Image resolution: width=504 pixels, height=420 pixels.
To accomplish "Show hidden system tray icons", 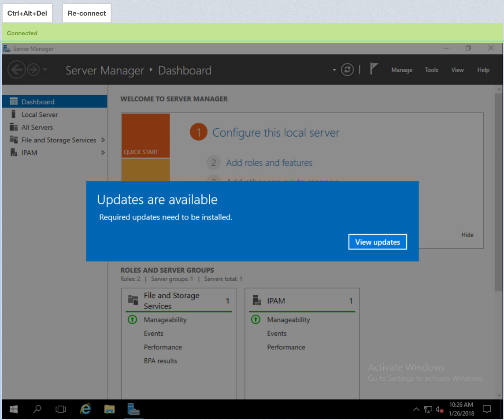I will point(416,409).
